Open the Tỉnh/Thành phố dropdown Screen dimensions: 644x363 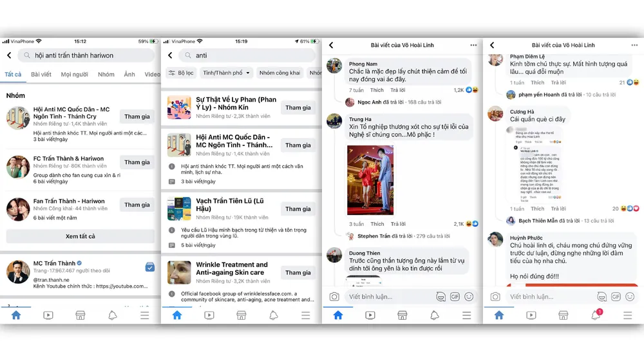pyautogui.click(x=227, y=73)
